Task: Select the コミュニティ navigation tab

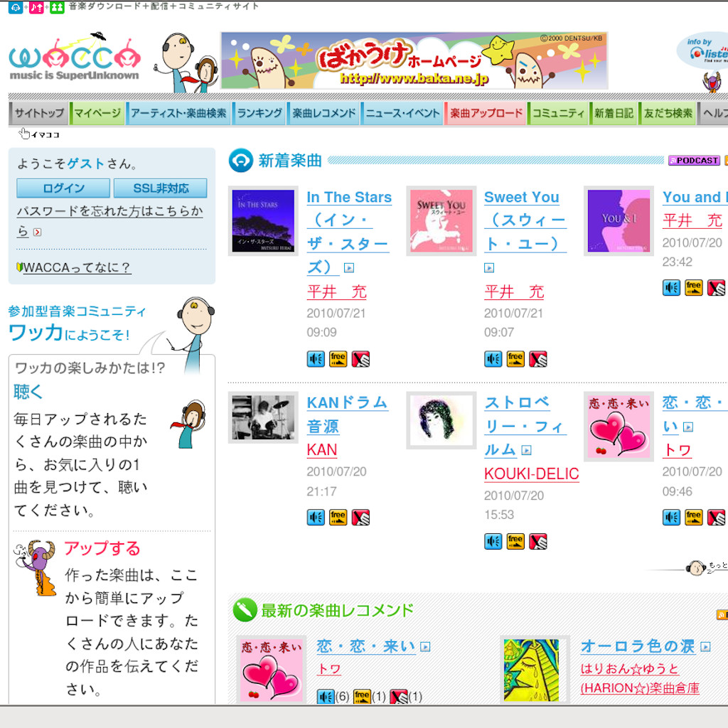Action: click(558, 113)
